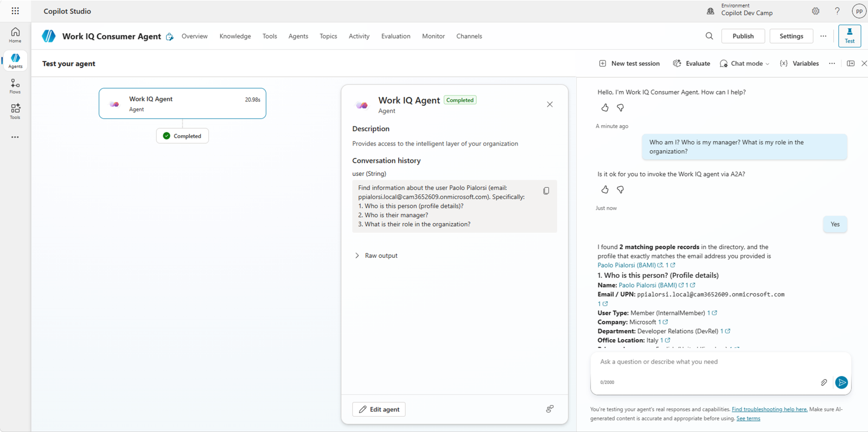Click the Edit agent button
Image resolution: width=868 pixels, height=432 pixels.
click(379, 409)
